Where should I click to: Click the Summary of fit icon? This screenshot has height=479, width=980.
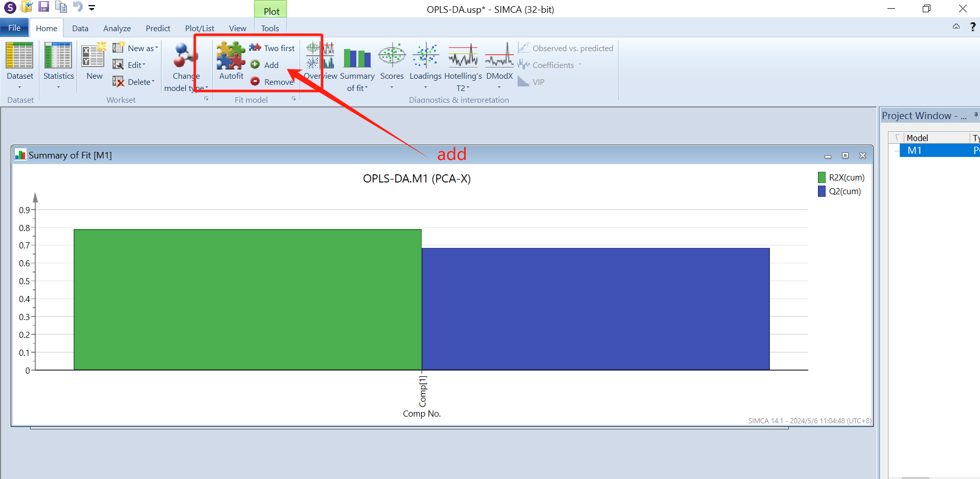(x=357, y=57)
